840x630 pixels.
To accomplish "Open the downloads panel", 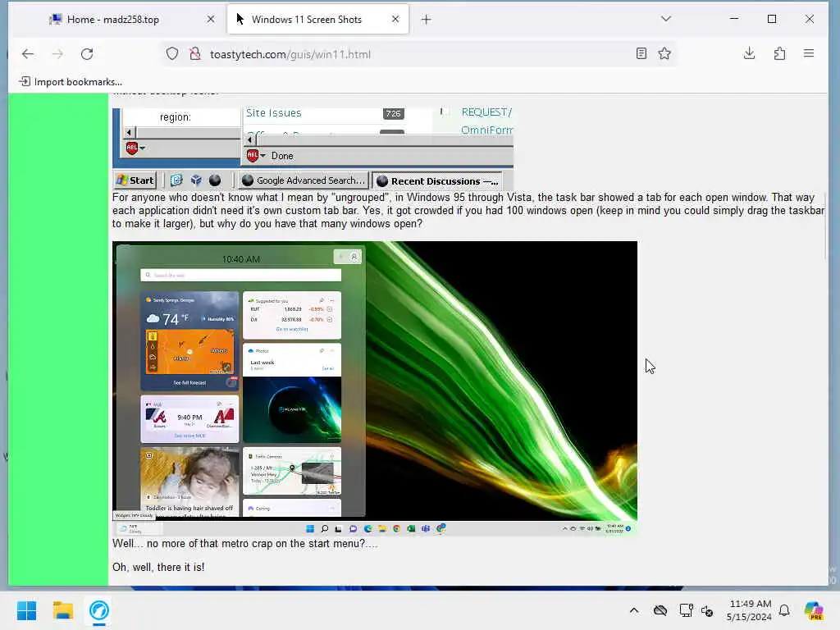I will [x=749, y=53].
